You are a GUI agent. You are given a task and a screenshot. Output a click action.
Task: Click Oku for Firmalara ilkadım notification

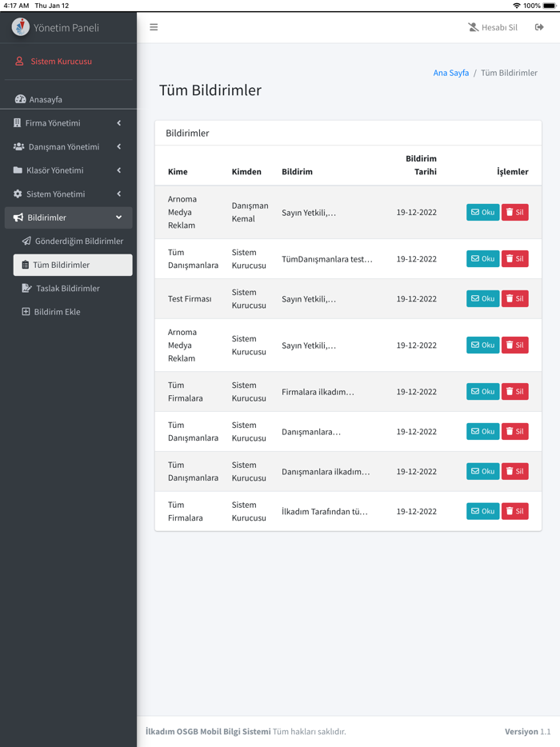[x=482, y=392]
